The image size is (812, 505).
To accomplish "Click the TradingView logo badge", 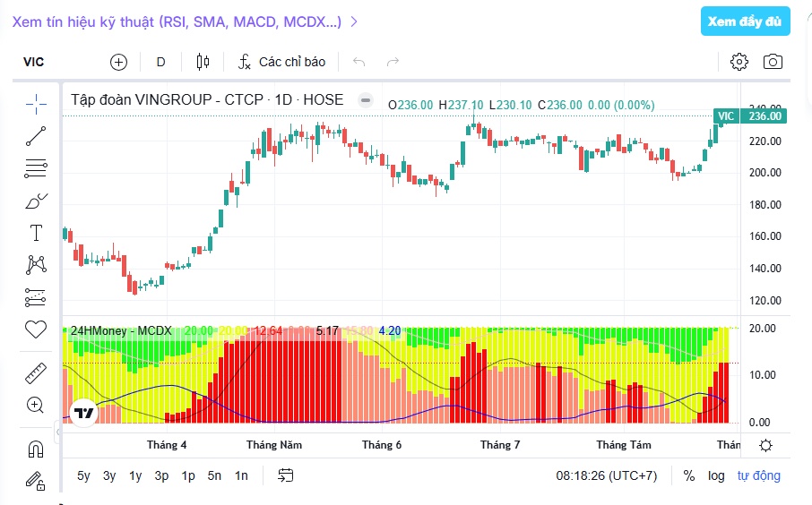I will [84, 413].
